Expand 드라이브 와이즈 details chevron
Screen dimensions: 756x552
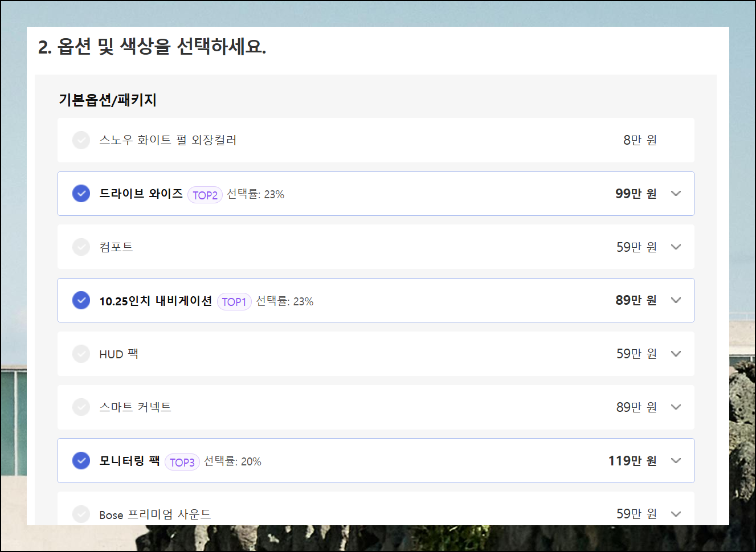click(x=676, y=194)
